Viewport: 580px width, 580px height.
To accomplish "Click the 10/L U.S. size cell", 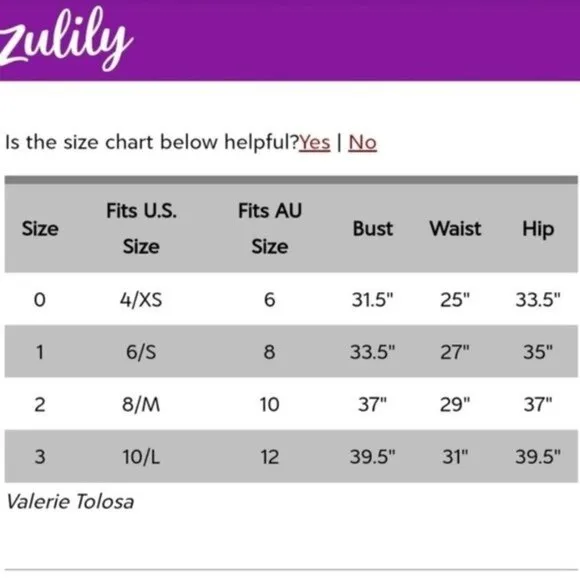I will pyautogui.click(x=141, y=457).
